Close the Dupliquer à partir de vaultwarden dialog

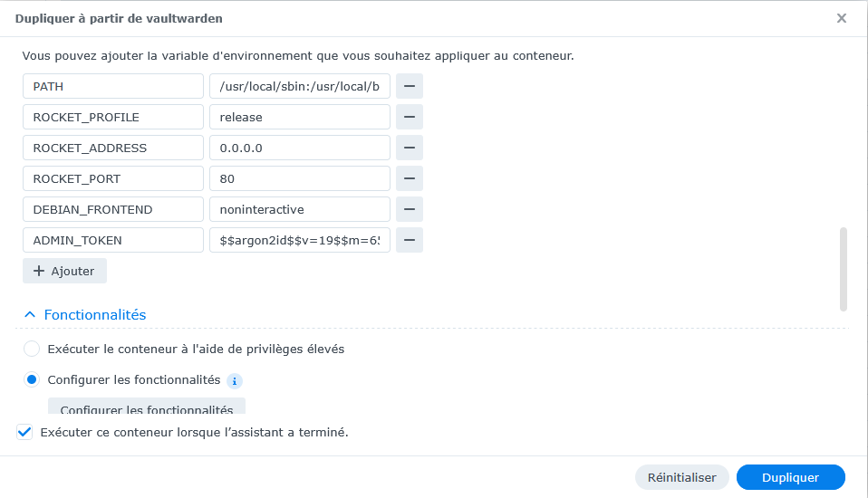(x=842, y=18)
